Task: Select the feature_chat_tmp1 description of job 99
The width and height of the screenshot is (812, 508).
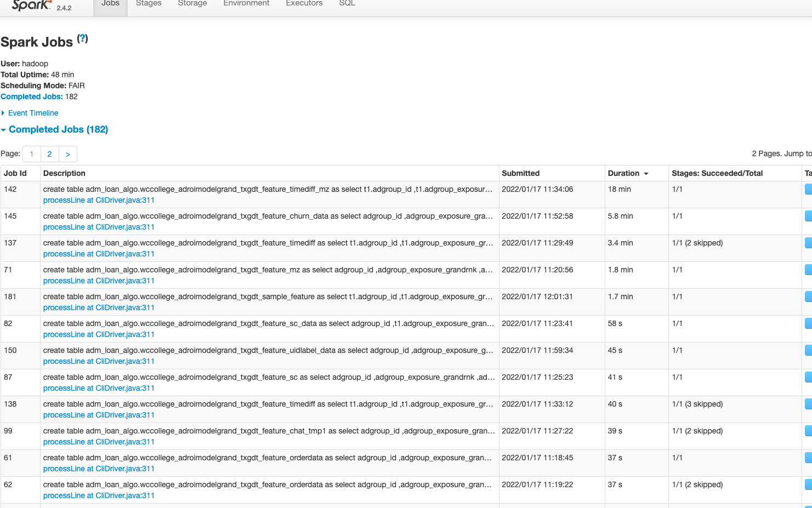Action: coord(269,431)
